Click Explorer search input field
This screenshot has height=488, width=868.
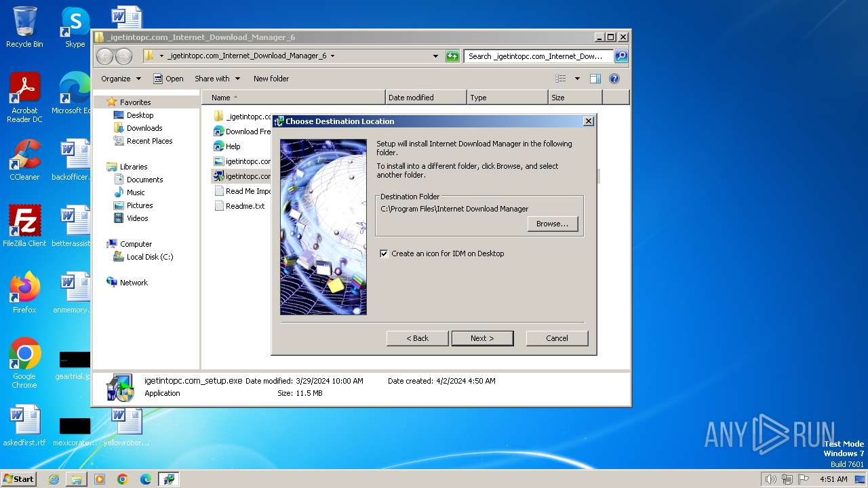pos(539,56)
